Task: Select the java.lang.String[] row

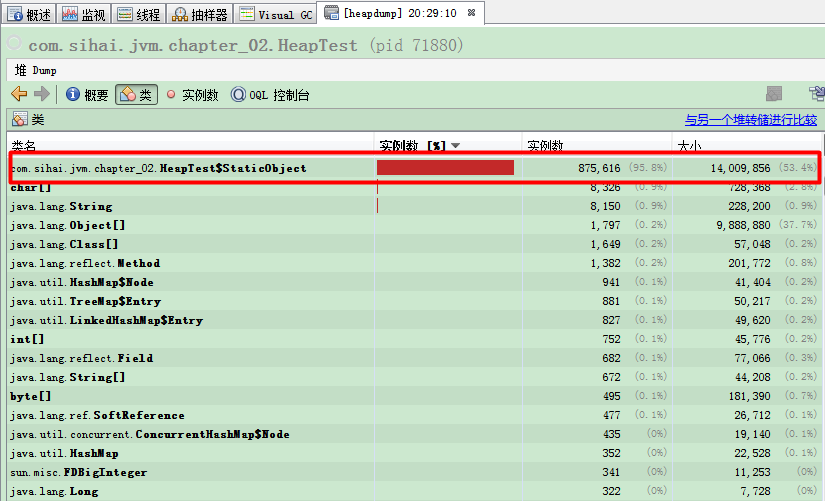Action: click(x=414, y=377)
